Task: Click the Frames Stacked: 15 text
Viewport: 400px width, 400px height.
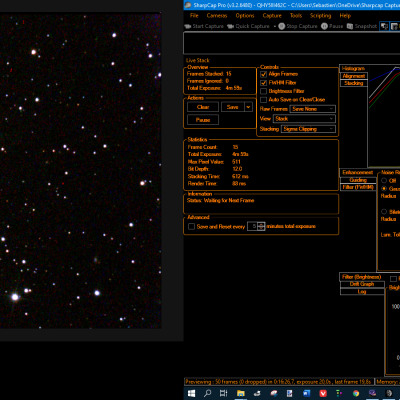Action: pos(209,74)
